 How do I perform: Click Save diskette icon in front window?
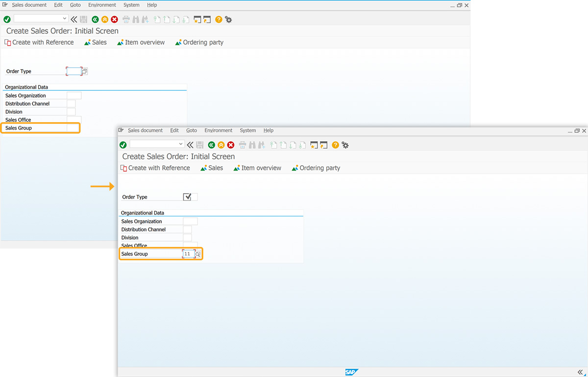point(200,145)
